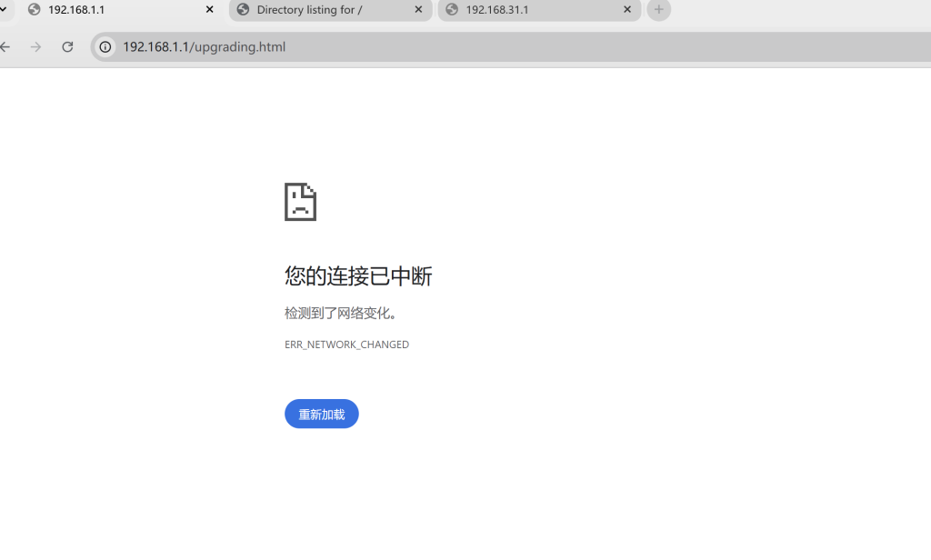Click the 您的连接已中断 heading
Image resolution: width=931 pixels, height=560 pixels.
[358, 276]
